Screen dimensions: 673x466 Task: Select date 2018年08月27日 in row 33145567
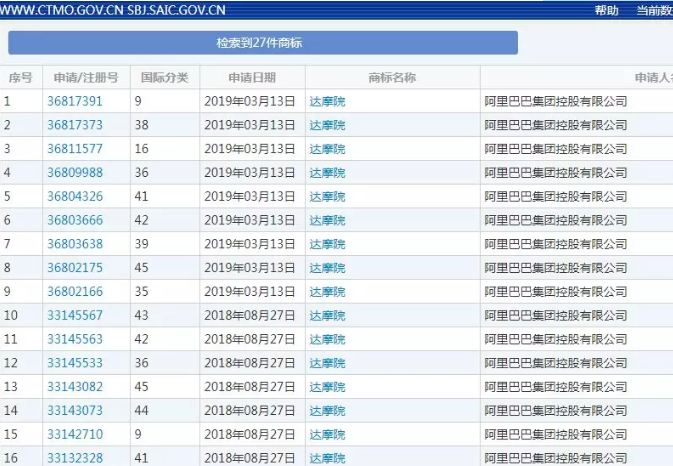click(249, 315)
